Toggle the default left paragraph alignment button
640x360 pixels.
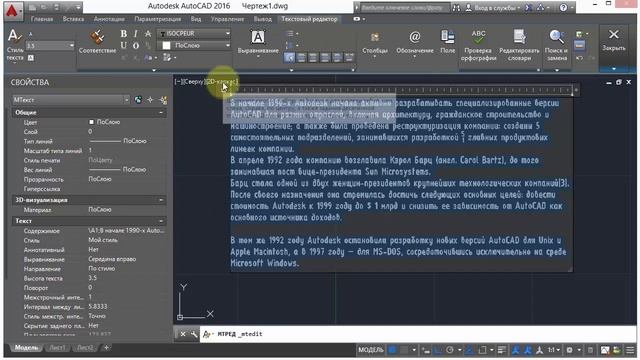(x=289, y=58)
